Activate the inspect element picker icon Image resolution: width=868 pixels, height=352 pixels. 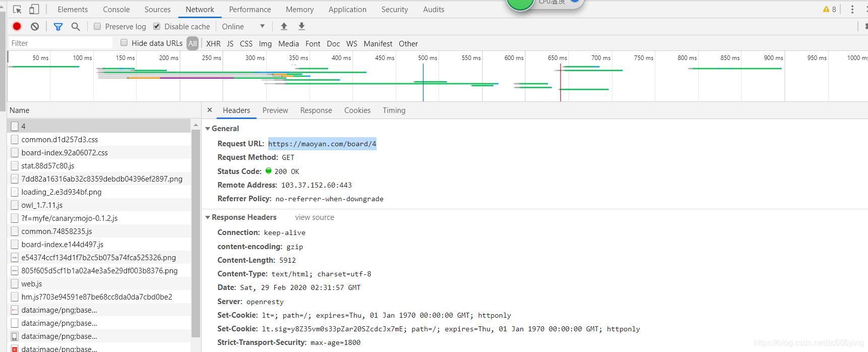click(17, 10)
